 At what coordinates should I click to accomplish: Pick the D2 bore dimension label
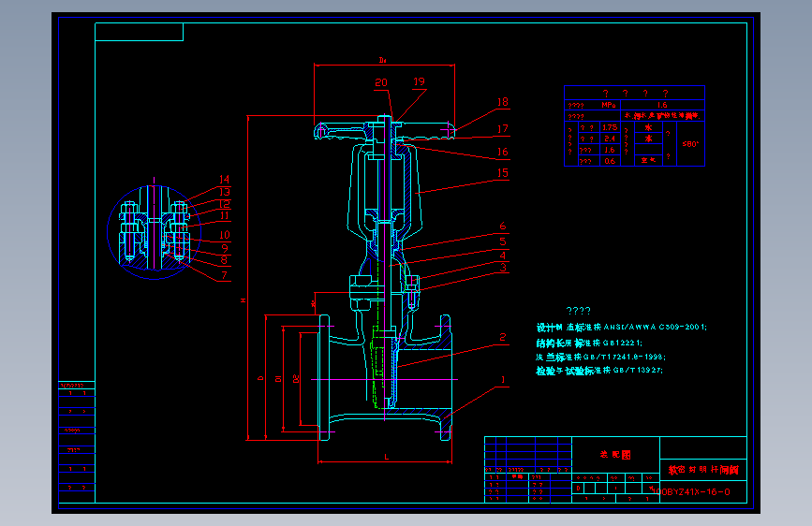(x=296, y=379)
